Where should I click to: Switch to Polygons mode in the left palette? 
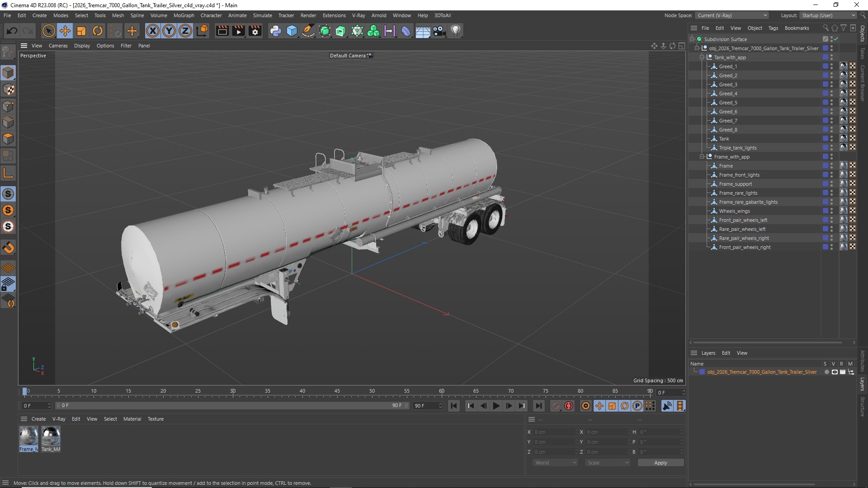(x=8, y=139)
